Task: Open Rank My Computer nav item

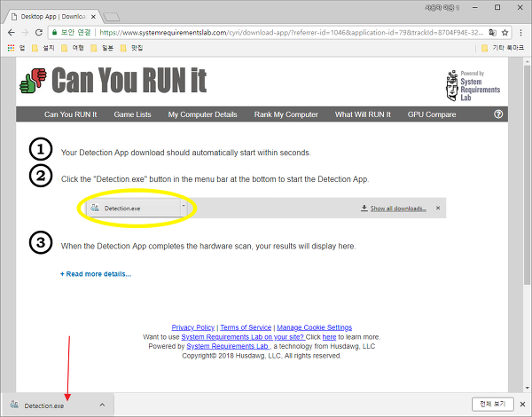Action: click(x=286, y=114)
